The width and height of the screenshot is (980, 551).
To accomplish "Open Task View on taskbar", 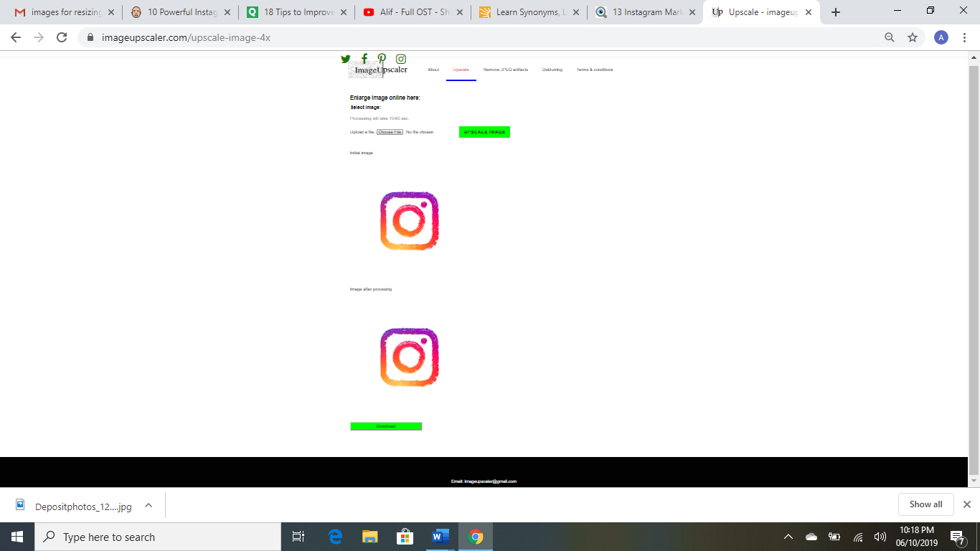I will [298, 537].
